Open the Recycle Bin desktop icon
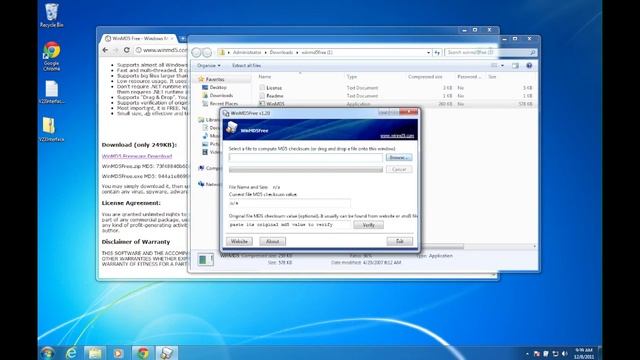 coord(51,16)
